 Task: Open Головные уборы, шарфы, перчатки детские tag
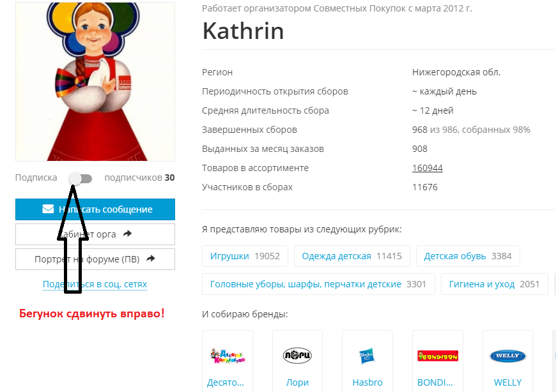click(x=318, y=284)
